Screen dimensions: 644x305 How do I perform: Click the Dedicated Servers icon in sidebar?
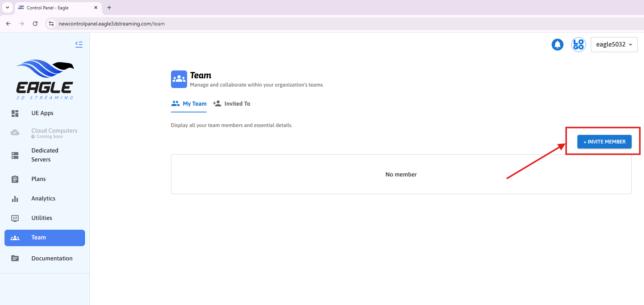[15, 155]
